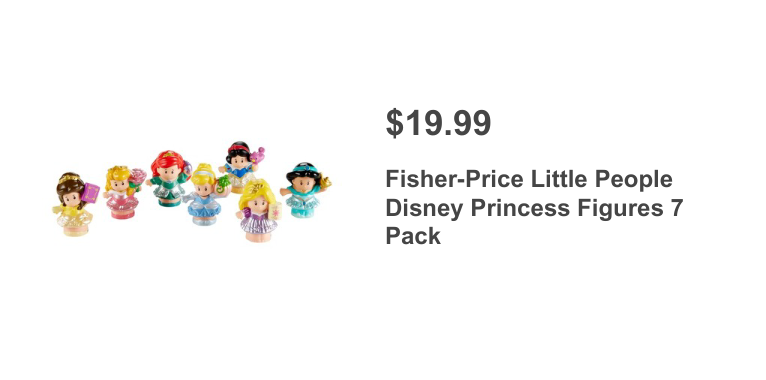This screenshot has height=380, width=766.
Task: Open the Fisher-Price Little People product title
Action: 534,208
